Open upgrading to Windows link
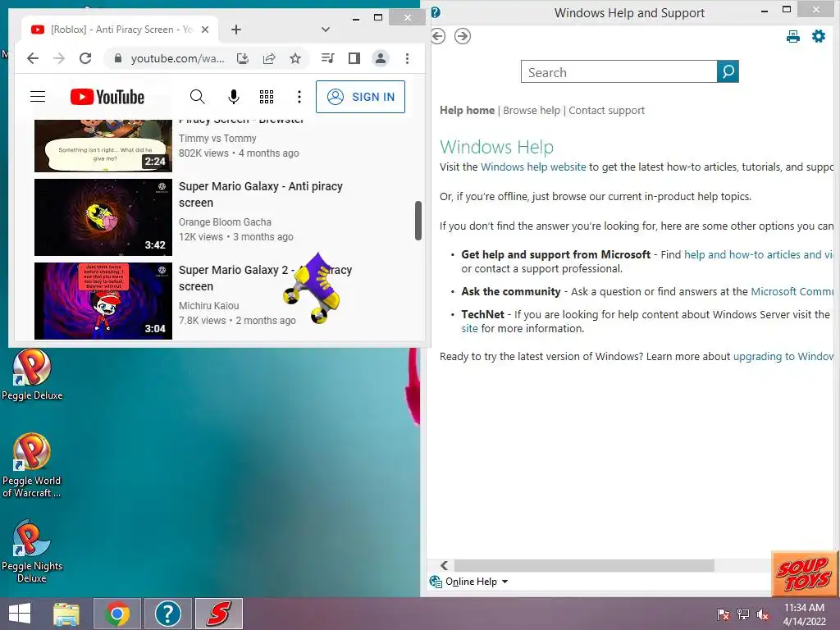The image size is (840, 630). click(783, 356)
